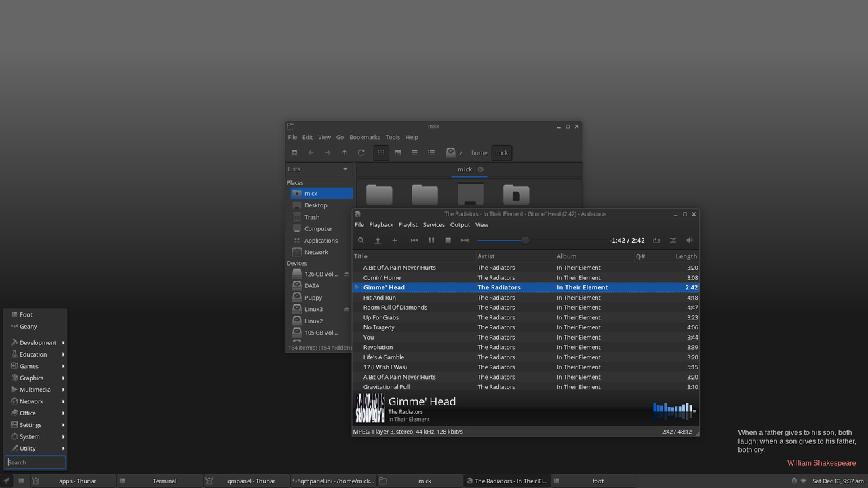
Task: Switch the file manager to icon grid view
Action: [381, 152]
